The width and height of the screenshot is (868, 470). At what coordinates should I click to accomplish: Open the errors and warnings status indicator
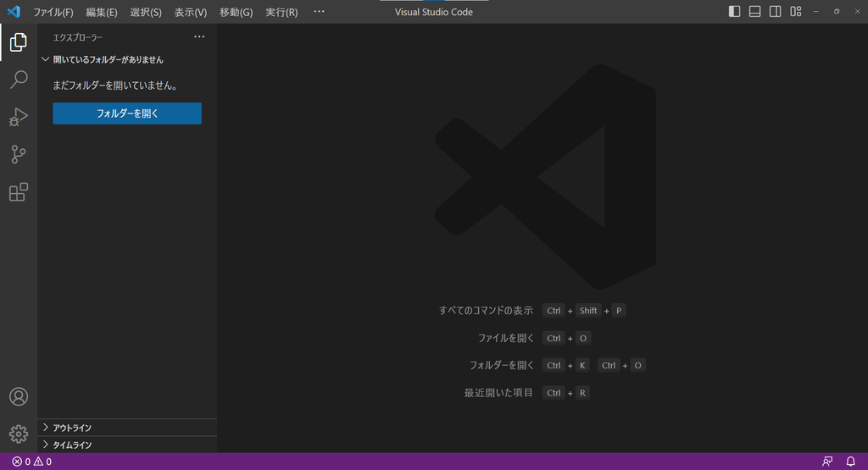32,462
